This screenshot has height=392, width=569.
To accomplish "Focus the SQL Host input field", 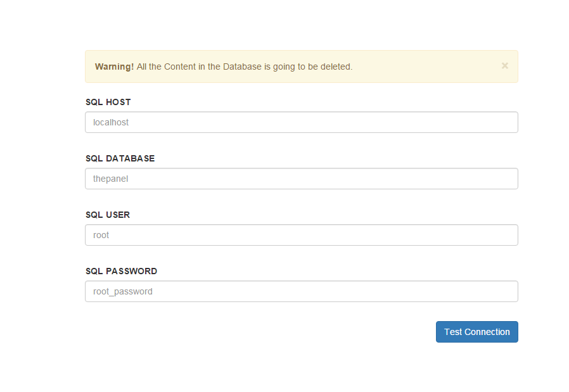I will [302, 122].
